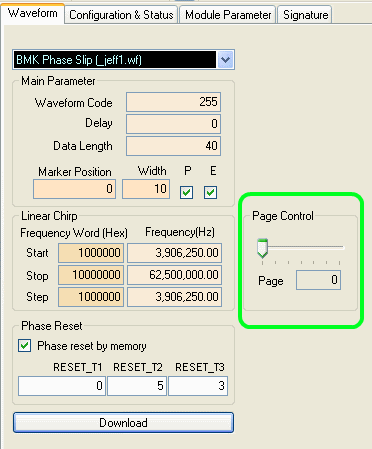Viewport: 372px width, 449px height.
Task: Toggle the E marker checkbox
Action: tap(210, 192)
